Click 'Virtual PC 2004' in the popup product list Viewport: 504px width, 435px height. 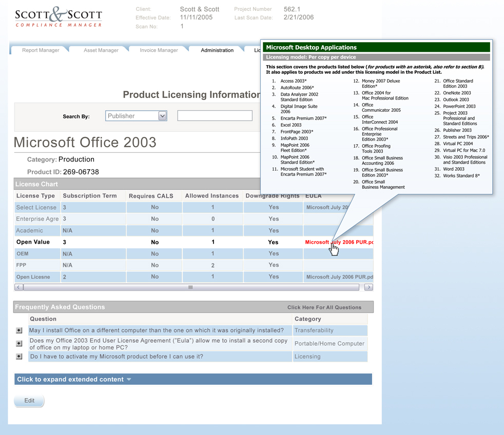[x=458, y=144]
